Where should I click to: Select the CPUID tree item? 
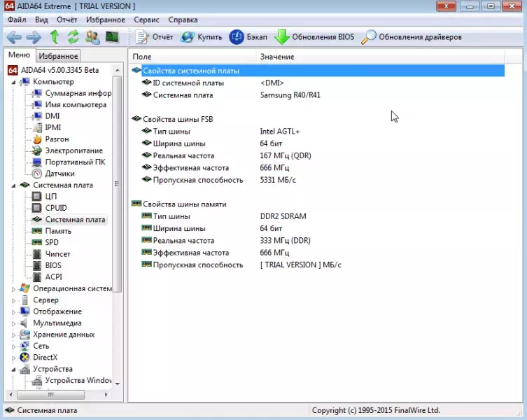tap(50, 208)
